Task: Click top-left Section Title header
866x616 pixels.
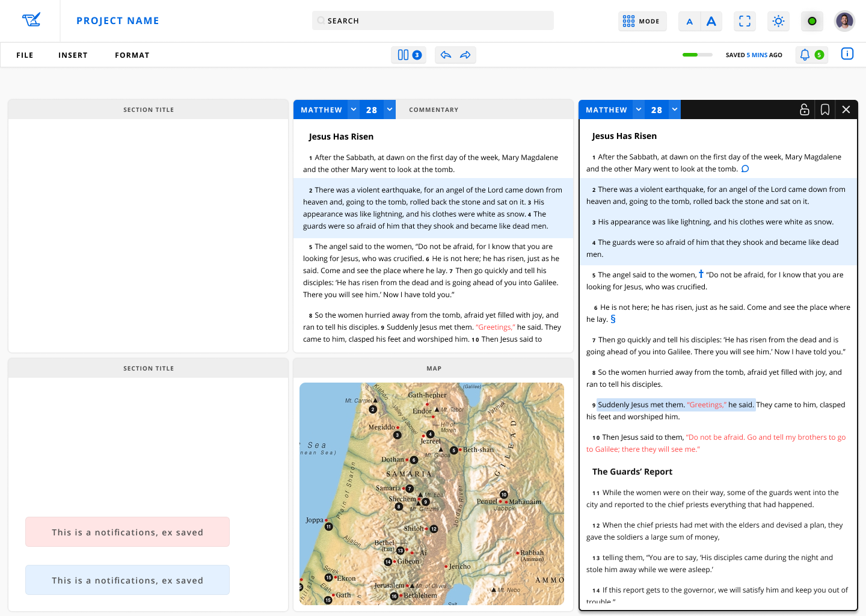Action: tap(149, 109)
